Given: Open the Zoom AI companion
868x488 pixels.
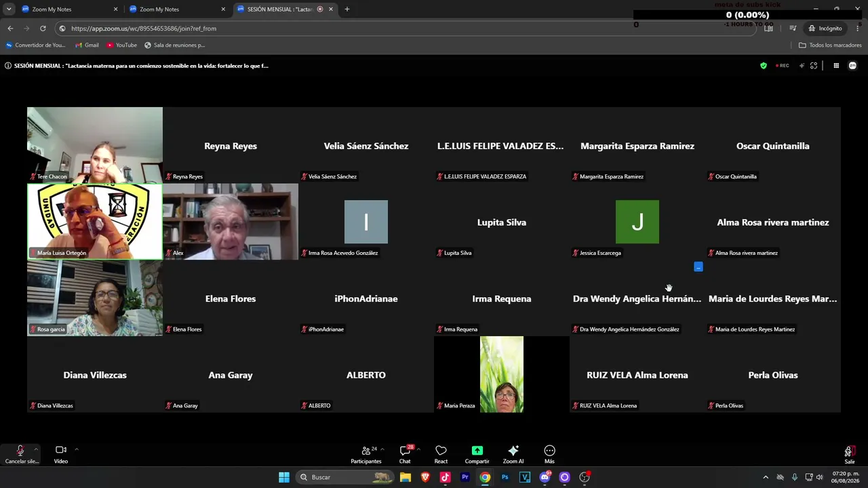Looking at the screenshot, I should (x=513, y=454).
